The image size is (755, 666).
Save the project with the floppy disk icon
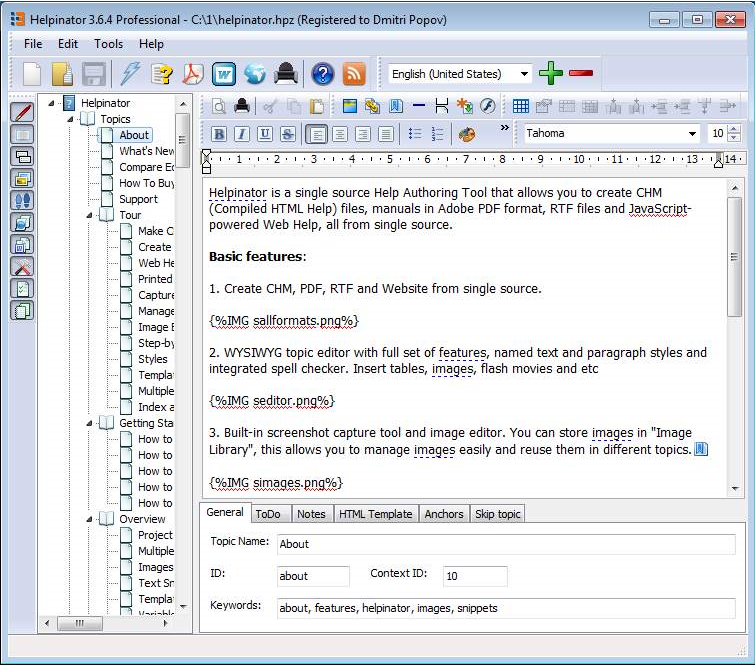(93, 74)
